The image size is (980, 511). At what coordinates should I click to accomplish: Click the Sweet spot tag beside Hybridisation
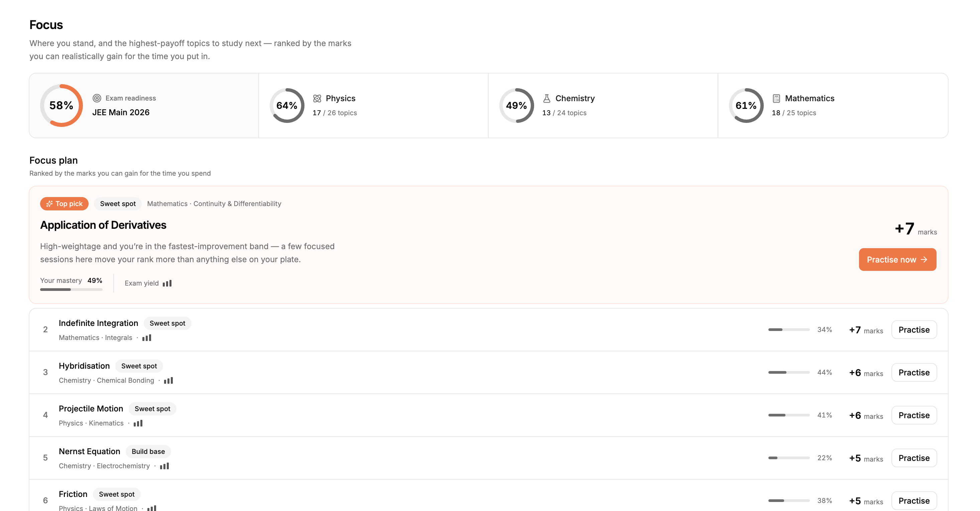coord(139,366)
